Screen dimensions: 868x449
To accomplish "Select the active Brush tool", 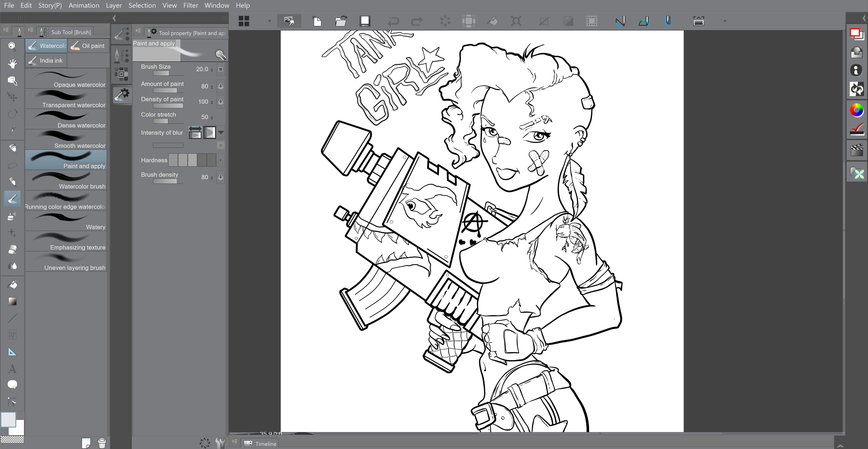I will point(12,198).
